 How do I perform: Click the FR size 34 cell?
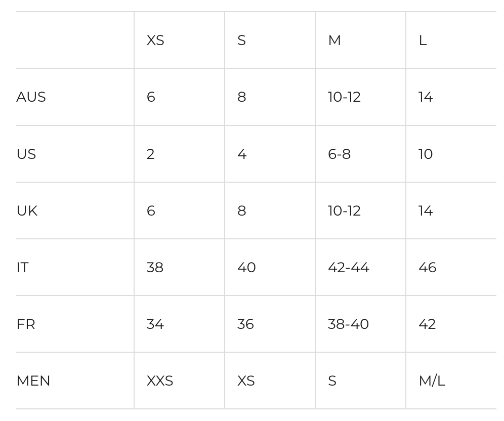pos(155,324)
